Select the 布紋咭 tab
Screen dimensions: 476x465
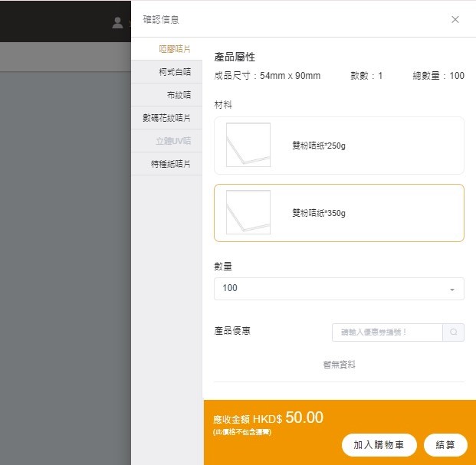click(x=178, y=95)
